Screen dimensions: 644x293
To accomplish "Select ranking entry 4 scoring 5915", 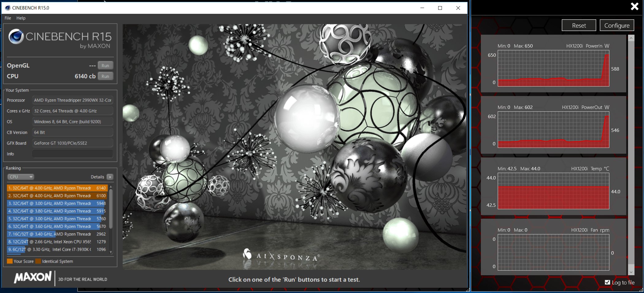I will pos(57,211).
